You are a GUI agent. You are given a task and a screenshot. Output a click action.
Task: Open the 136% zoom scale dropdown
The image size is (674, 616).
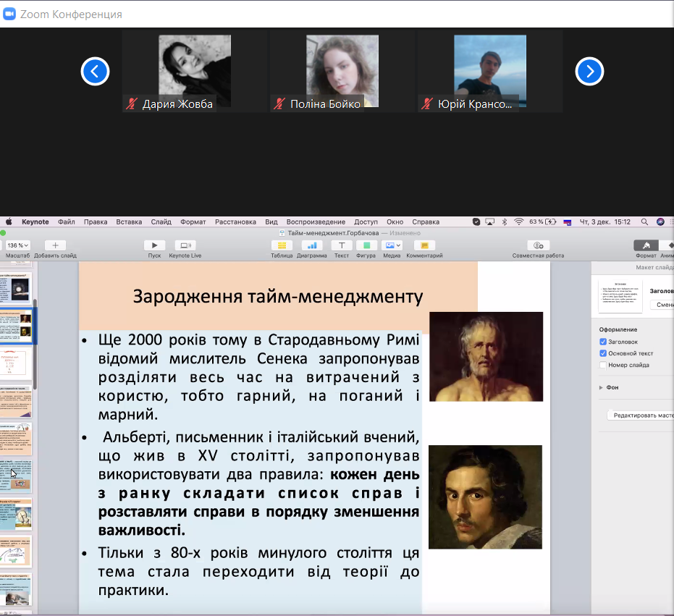[17, 245]
